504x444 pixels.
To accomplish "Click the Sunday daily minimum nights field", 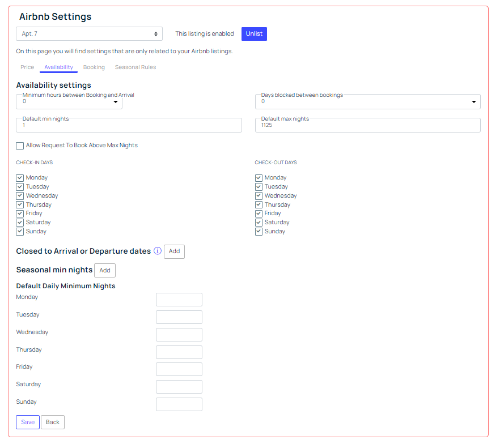I will pyautogui.click(x=179, y=404).
